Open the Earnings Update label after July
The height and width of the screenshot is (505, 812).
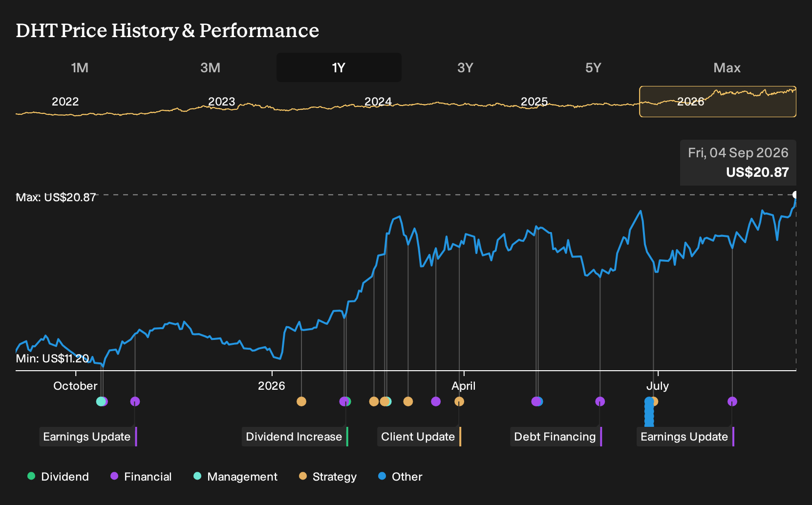pos(684,437)
